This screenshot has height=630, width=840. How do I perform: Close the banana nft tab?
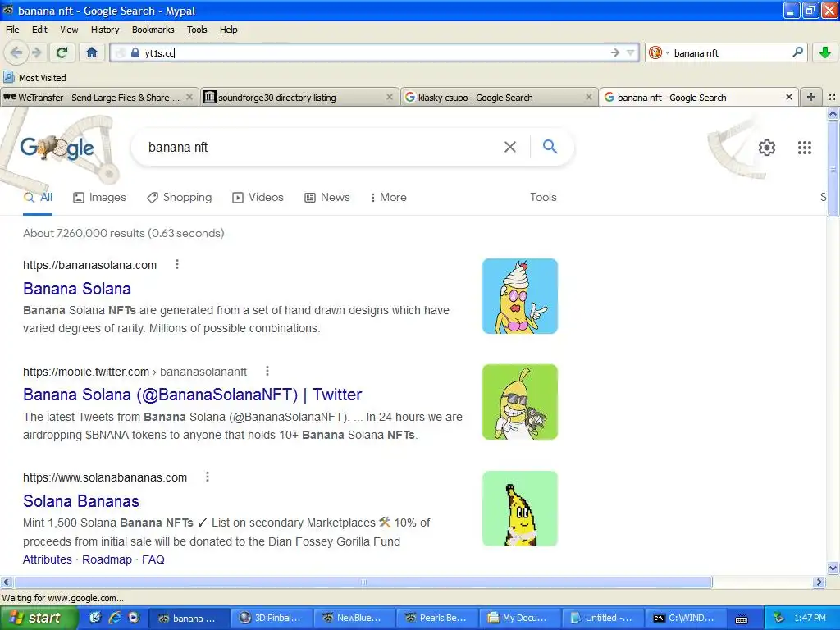[788, 97]
